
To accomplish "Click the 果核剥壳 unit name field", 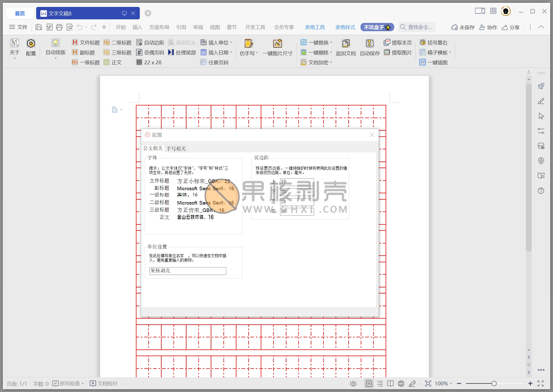I will pyautogui.click(x=188, y=271).
